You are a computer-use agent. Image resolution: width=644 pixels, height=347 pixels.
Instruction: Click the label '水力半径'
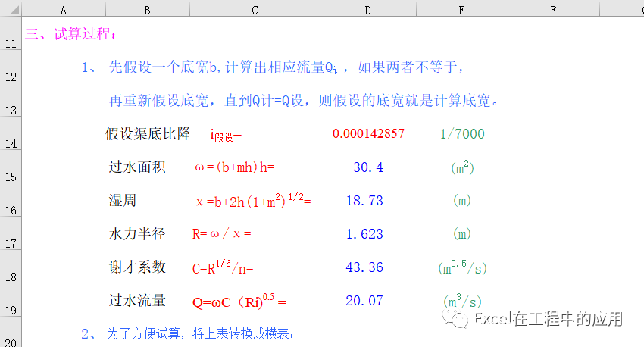[x=137, y=233]
